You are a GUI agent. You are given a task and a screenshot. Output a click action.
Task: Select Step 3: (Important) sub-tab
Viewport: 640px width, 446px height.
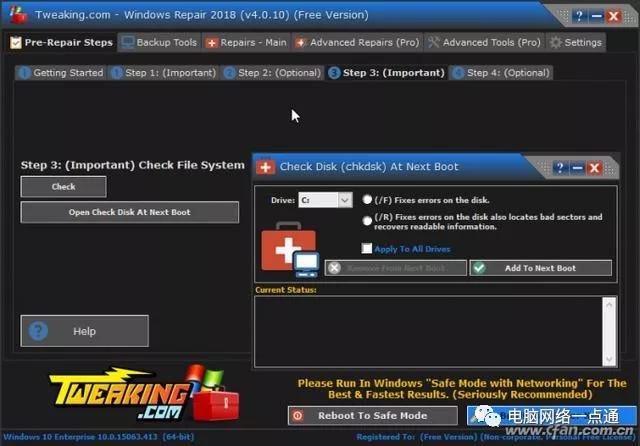[387, 73]
